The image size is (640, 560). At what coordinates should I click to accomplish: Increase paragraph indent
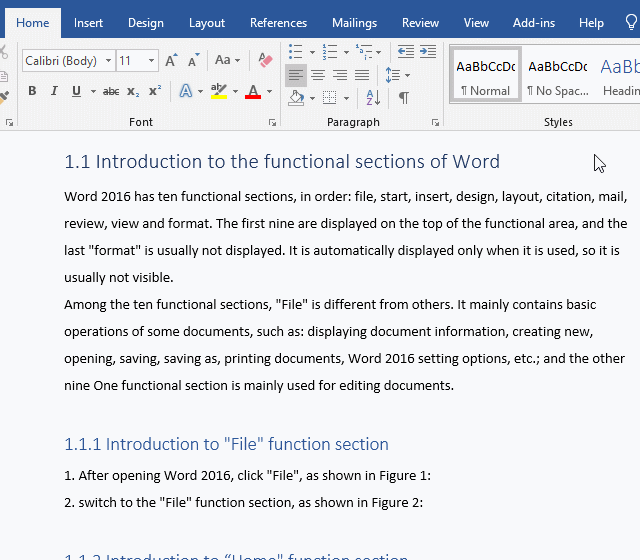428,51
